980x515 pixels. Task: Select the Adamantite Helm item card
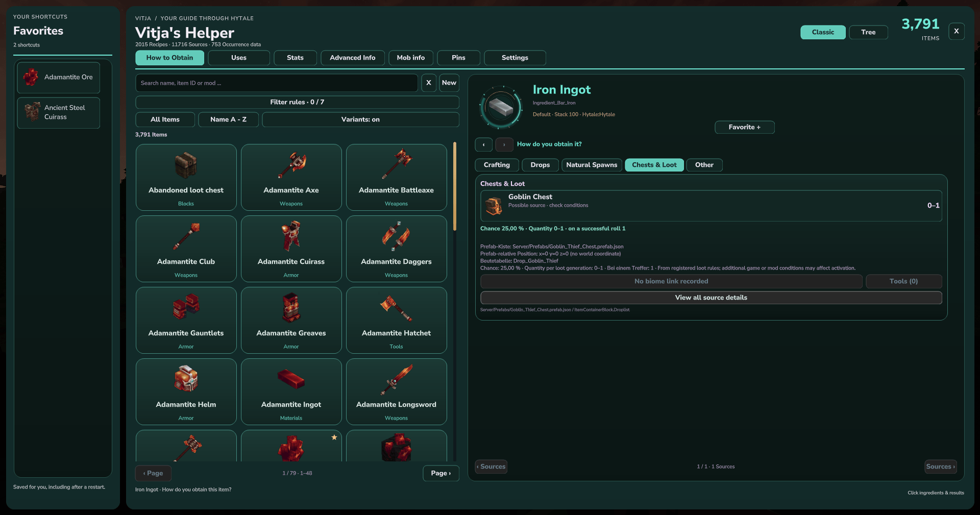[186, 391]
